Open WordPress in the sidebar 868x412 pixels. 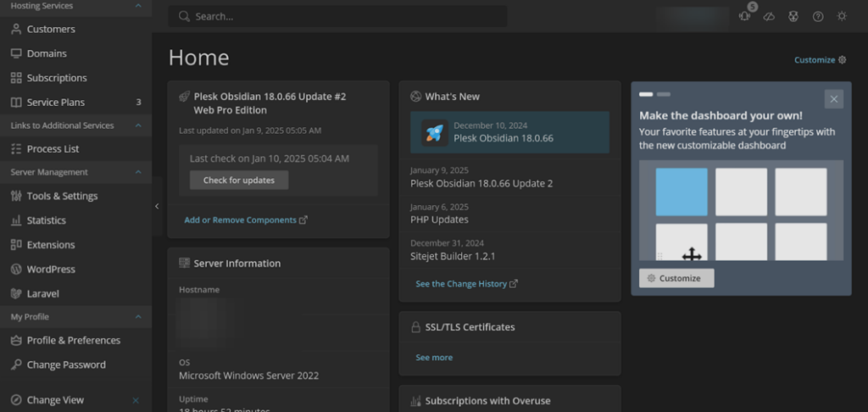[x=51, y=269]
